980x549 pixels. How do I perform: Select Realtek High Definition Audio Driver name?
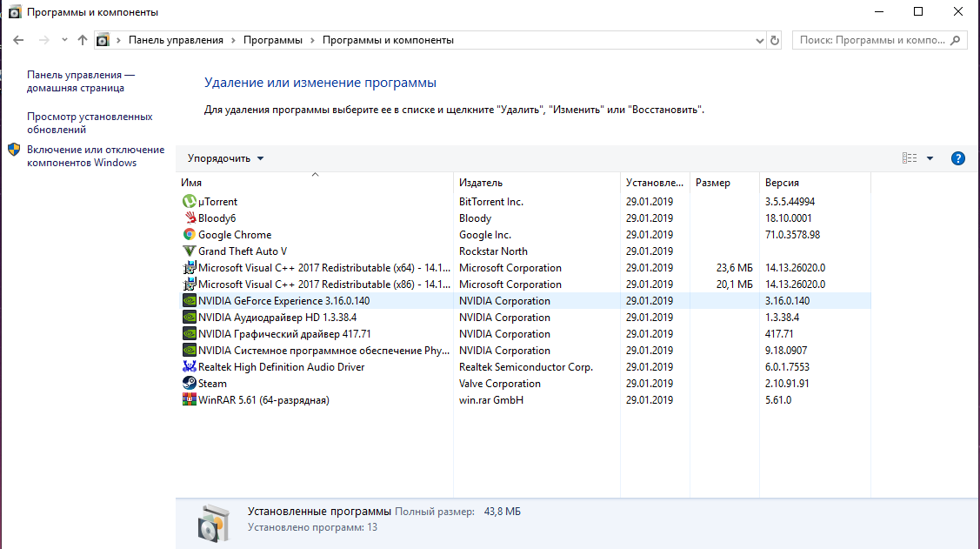(281, 367)
